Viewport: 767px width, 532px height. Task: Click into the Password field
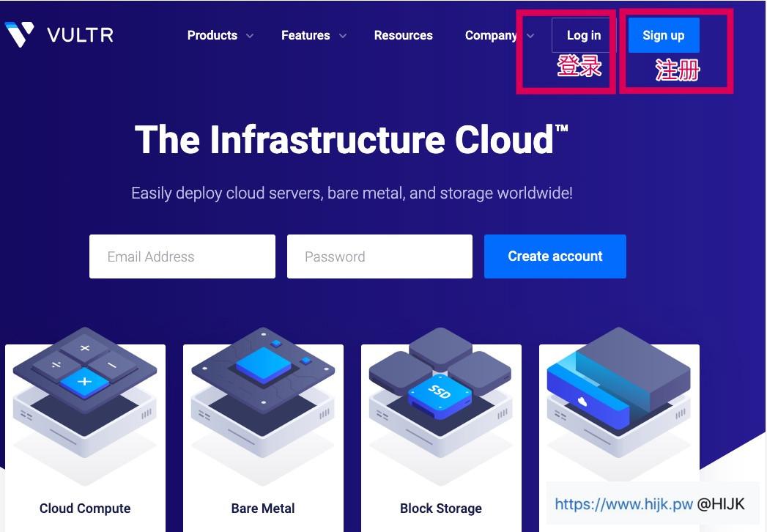pyautogui.click(x=379, y=256)
